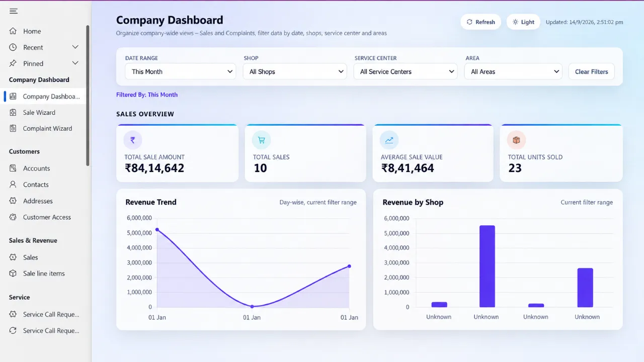Click the '₹84,14,642' value
The image size is (644, 362).
154,168
